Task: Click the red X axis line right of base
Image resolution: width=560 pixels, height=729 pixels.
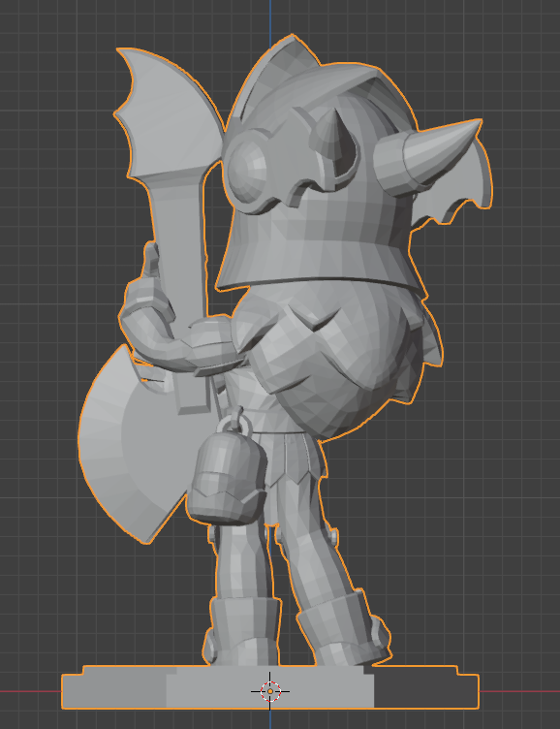Action: (x=519, y=691)
